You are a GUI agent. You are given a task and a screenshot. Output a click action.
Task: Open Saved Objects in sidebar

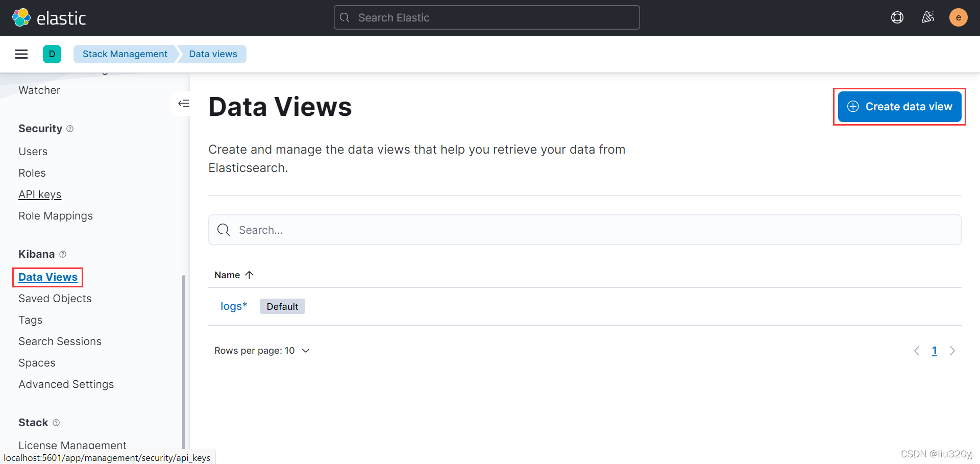pyautogui.click(x=55, y=299)
